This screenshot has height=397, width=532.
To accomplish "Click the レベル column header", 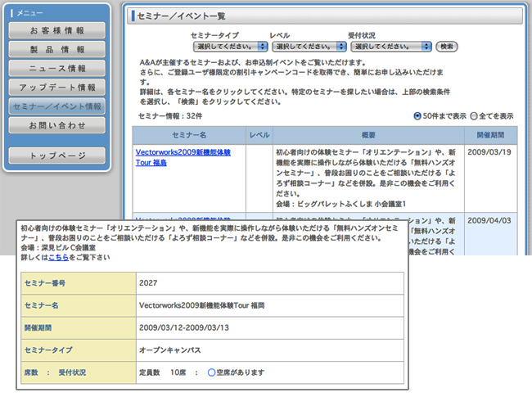I will click(259, 133).
